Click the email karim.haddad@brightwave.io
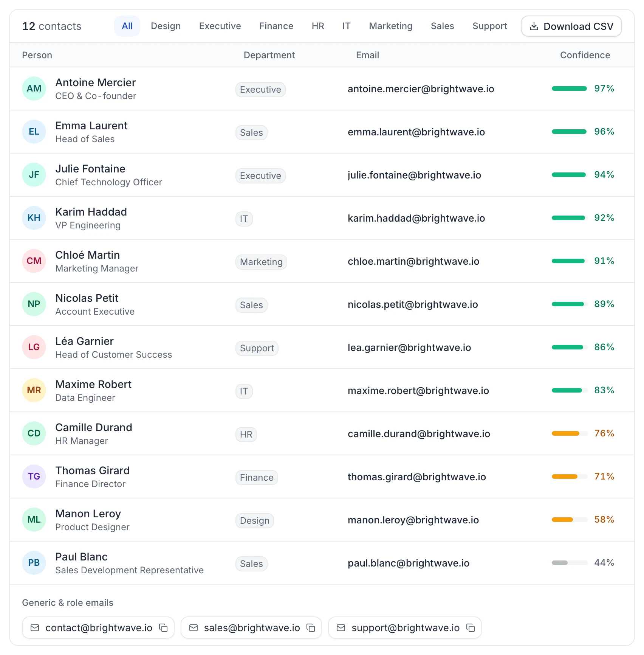The width and height of the screenshot is (644, 655). tap(416, 218)
